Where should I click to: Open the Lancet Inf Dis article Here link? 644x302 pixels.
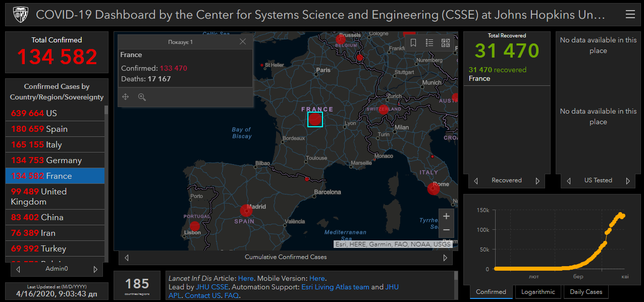point(246,278)
